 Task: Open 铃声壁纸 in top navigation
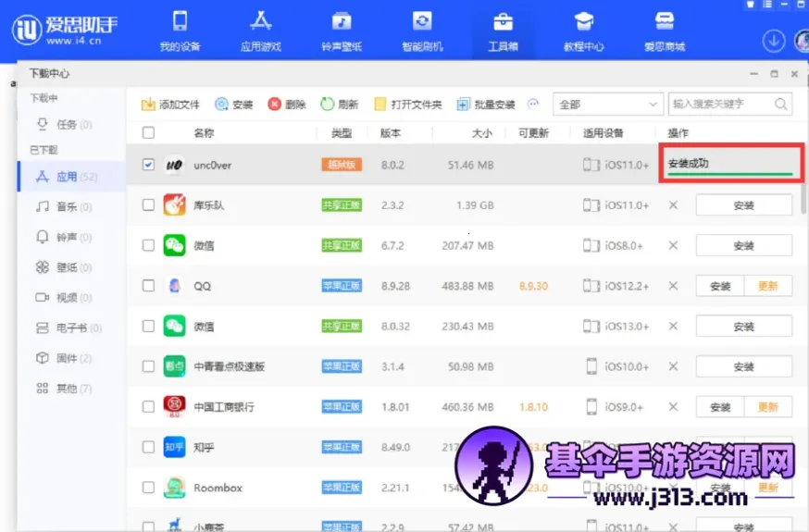click(341, 31)
